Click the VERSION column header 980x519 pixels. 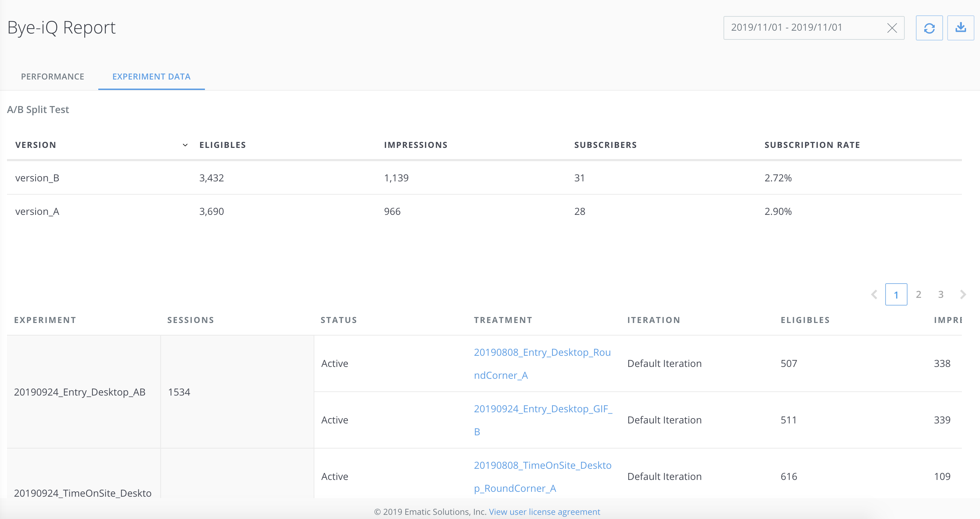36,145
